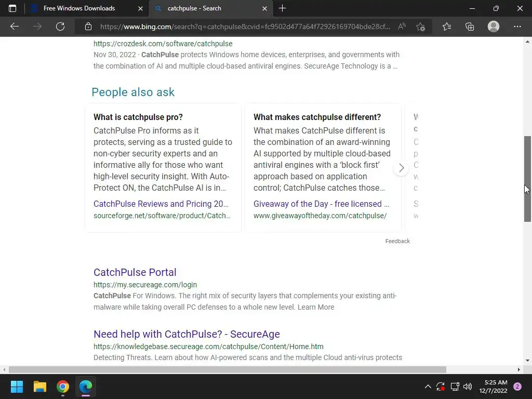This screenshot has height=399, width=532.
Task: Open network display tray icon
Action: tap(455, 387)
